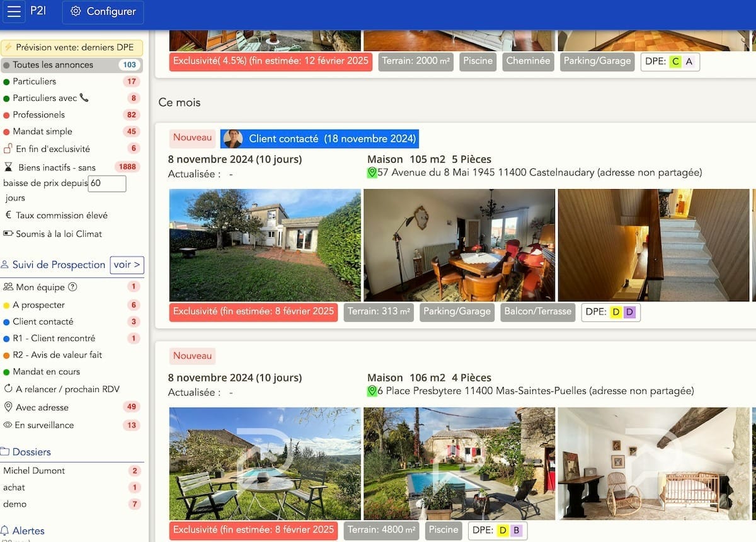Click the Mon équipe help icon

pyautogui.click(x=72, y=287)
